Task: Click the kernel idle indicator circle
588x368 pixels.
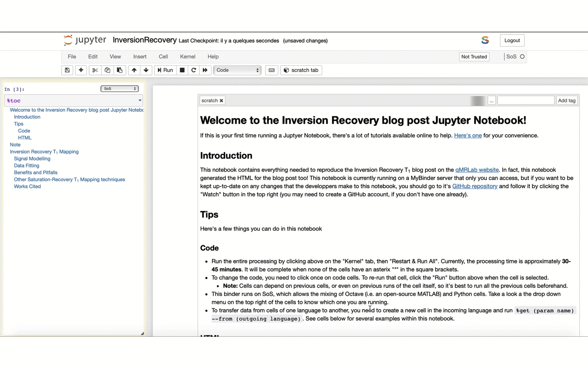Action: coord(522,57)
